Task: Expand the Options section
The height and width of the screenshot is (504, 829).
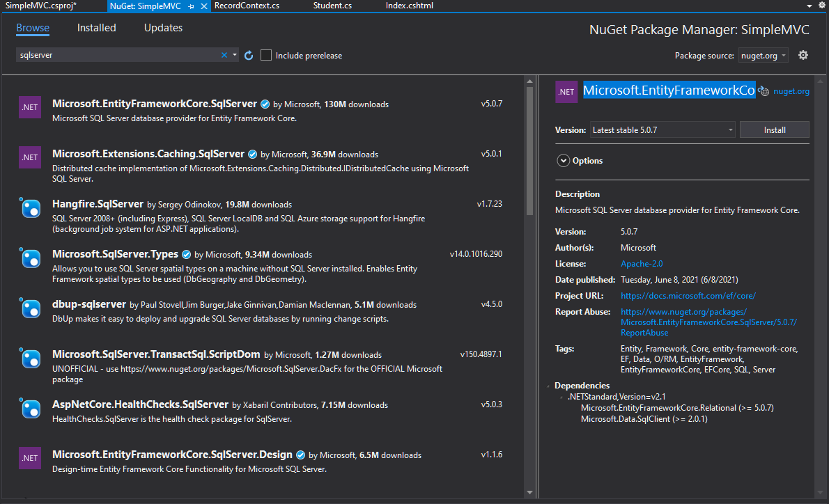Action: pos(563,161)
